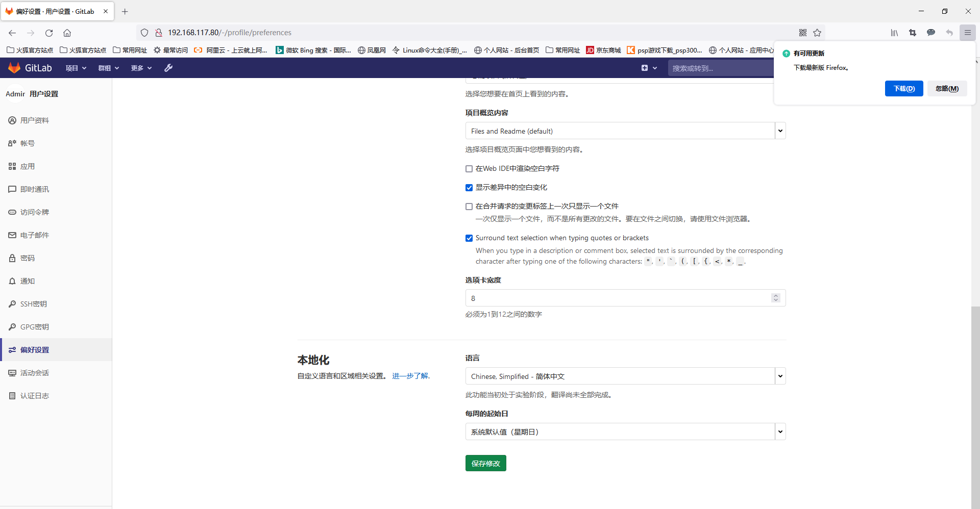Open the 项目 menu in navbar

(x=76, y=68)
